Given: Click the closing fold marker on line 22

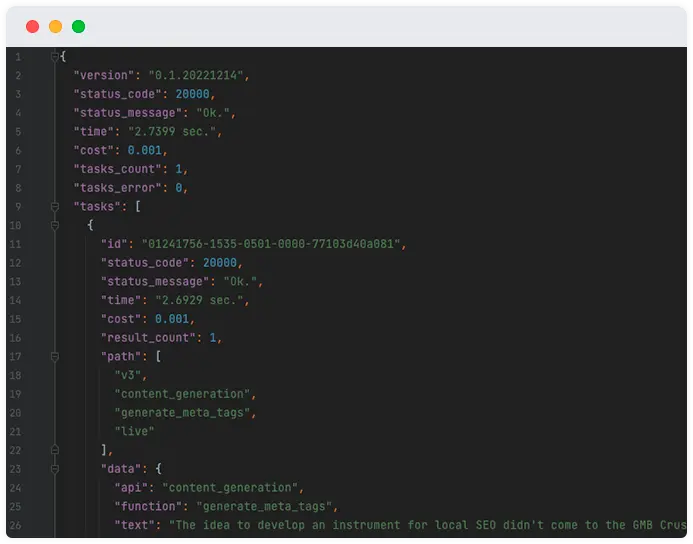Looking at the screenshot, I should pos(55,450).
